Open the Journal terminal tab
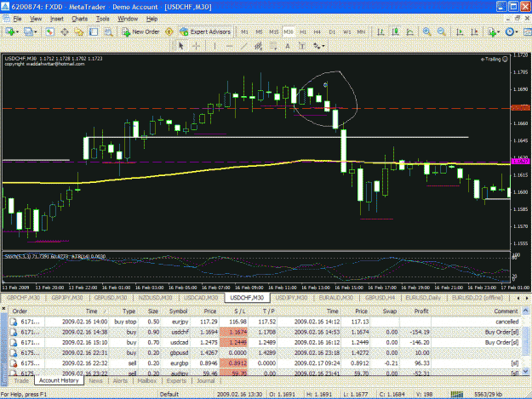The height and width of the screenshot is (399, 532). [206, 380]
